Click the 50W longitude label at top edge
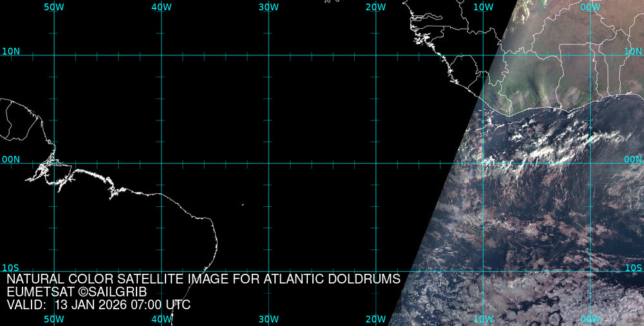This screenshot has height=326, width=644. (x=54, y=7)
